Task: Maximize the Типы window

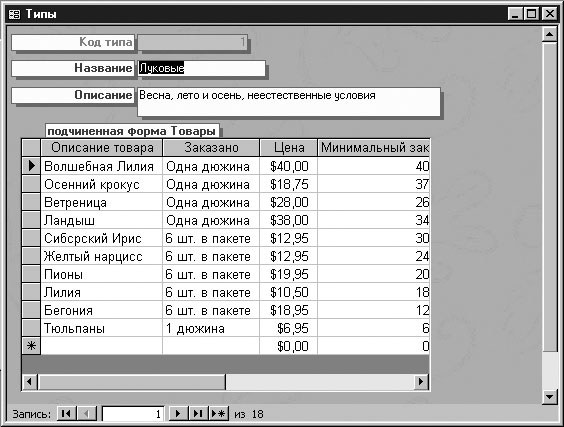Action: point(532,14)
